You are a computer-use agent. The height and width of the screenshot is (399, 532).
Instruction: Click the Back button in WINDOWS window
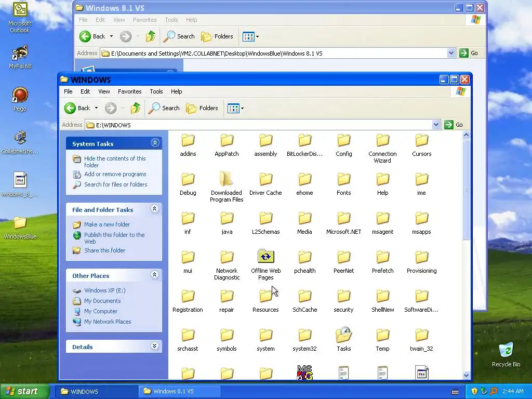point(77,108)
